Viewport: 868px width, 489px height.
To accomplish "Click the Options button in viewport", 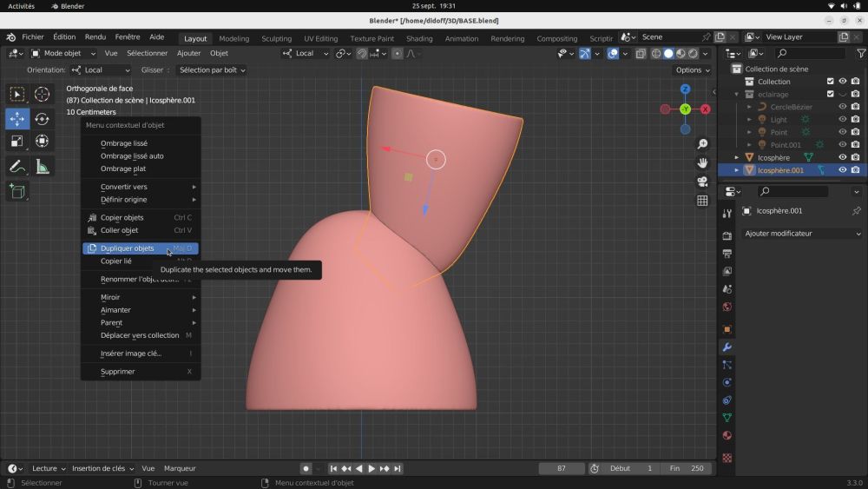I will pos(692,69).
